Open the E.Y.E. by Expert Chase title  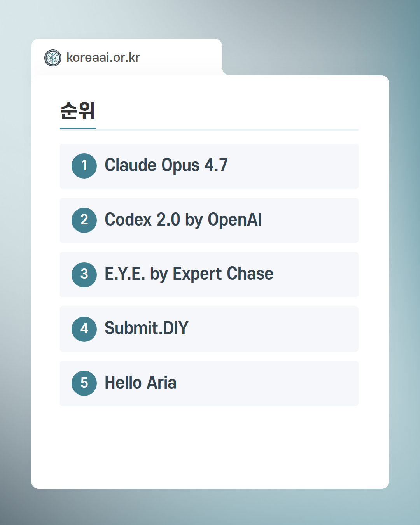coord(189,274)
